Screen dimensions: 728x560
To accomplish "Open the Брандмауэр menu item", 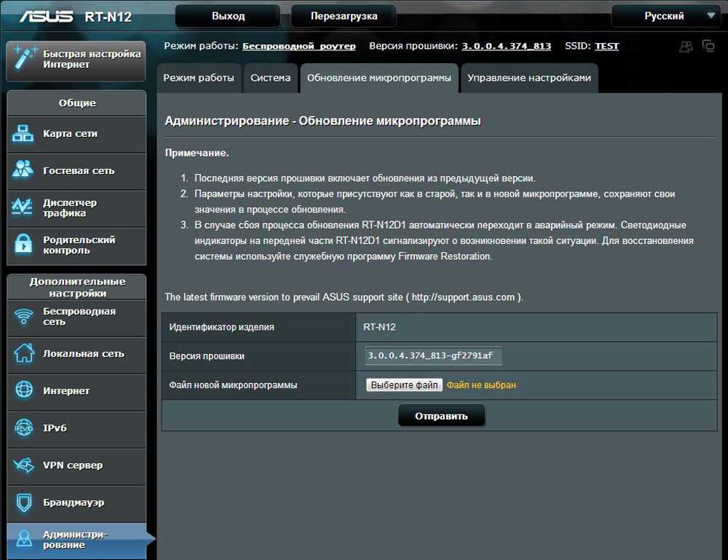I will pos(76,503).
